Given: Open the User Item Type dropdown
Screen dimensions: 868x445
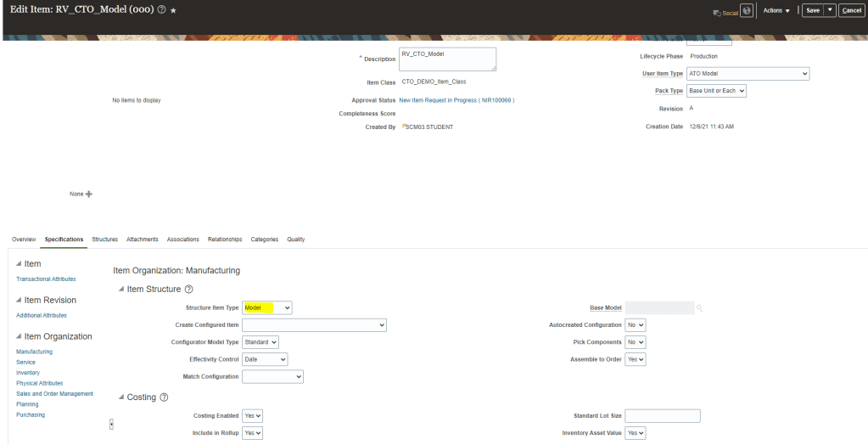Looking at the screenshot, I should point(748,74).
